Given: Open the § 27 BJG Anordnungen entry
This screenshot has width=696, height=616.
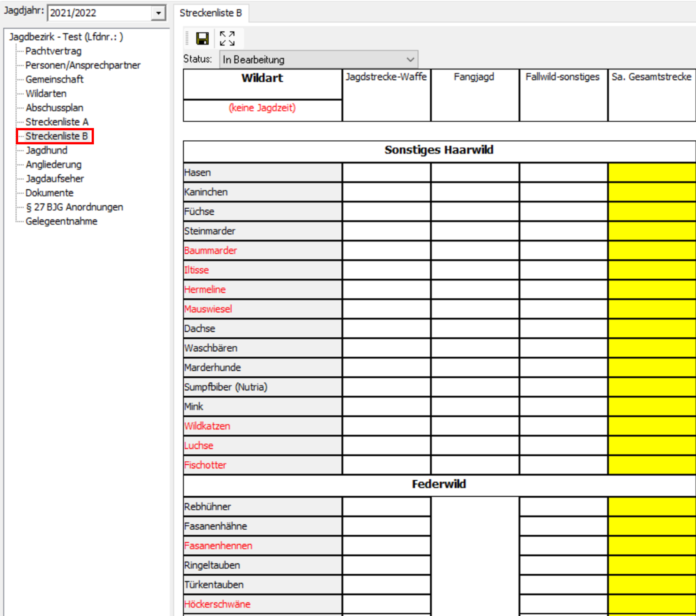Looking at the screenshot, I should tap(74, 207).
